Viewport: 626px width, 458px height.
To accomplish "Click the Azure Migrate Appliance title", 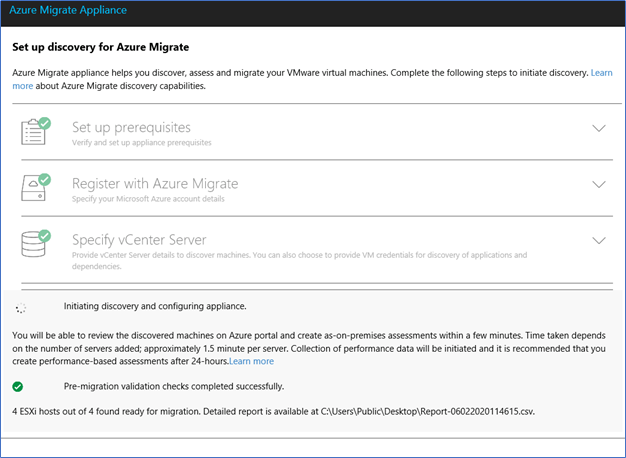I will (x=68, y=10).
